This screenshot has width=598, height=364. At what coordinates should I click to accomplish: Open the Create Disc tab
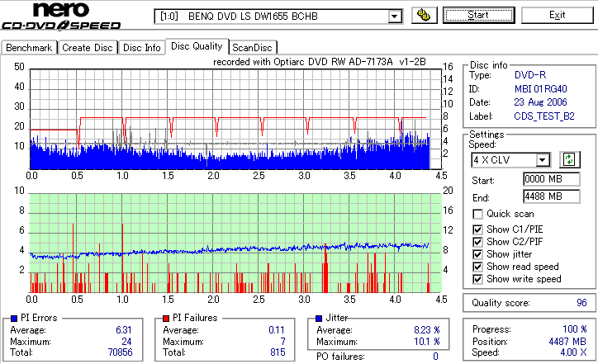(x=88, y=48)
